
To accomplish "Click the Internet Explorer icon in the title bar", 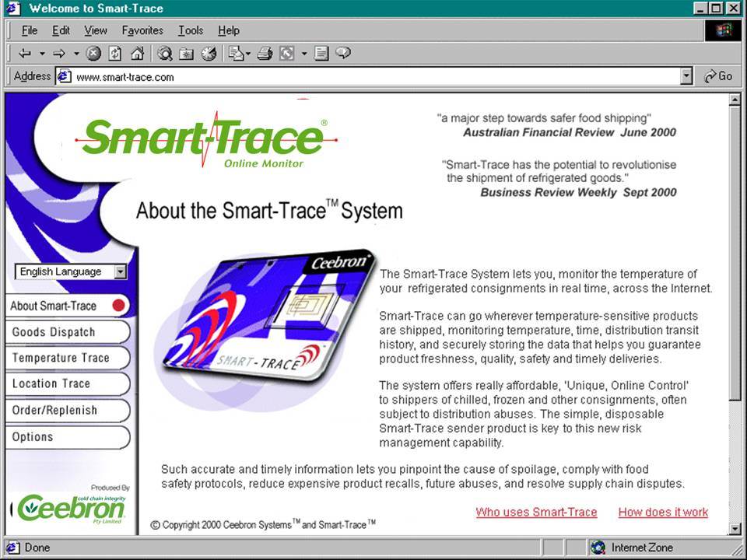I will 13,8.
